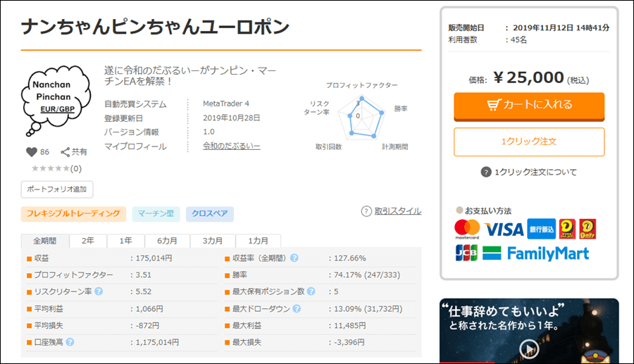Click help icon next to 口座残高
Viewport: 634px width, 364px height.
(x=70, y=342)
